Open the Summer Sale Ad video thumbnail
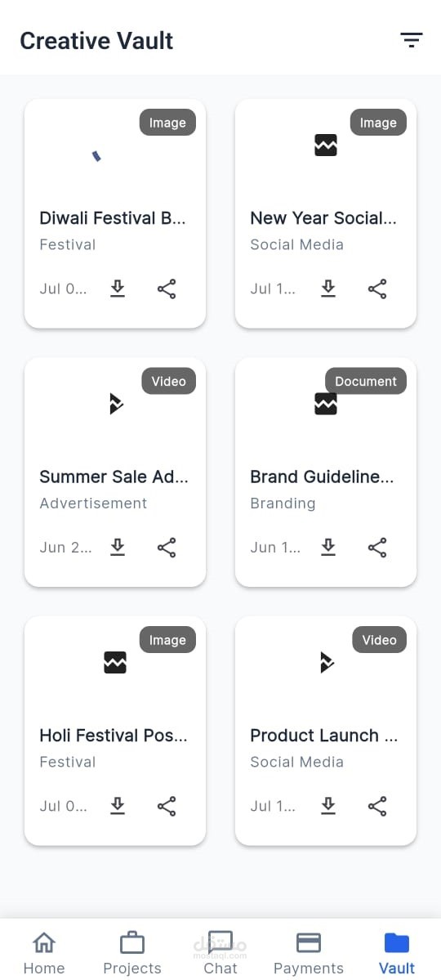This screenshot has height=980, width=441. pyautogui.click(x=116, y=404)
